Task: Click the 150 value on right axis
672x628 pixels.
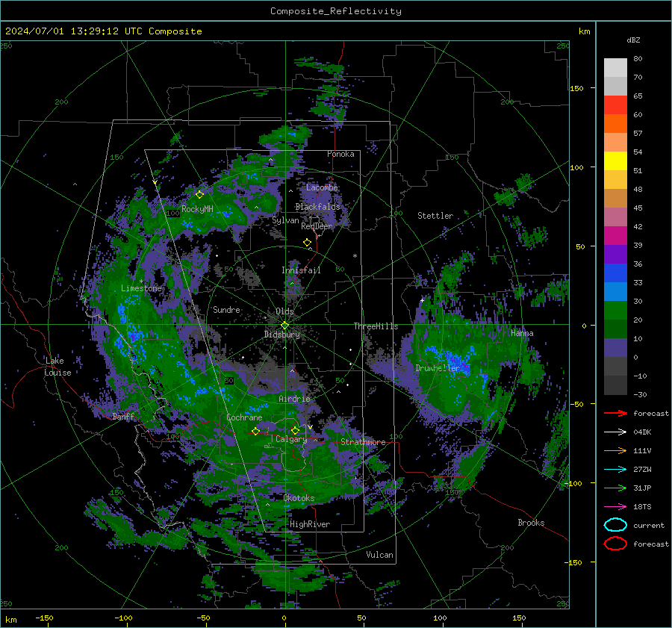Action: 576,88
